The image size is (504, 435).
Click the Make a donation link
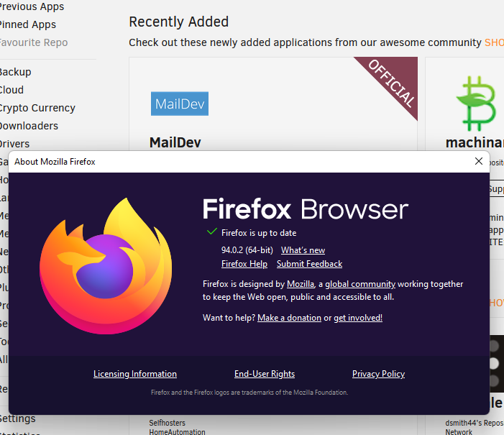click(289, 318)
